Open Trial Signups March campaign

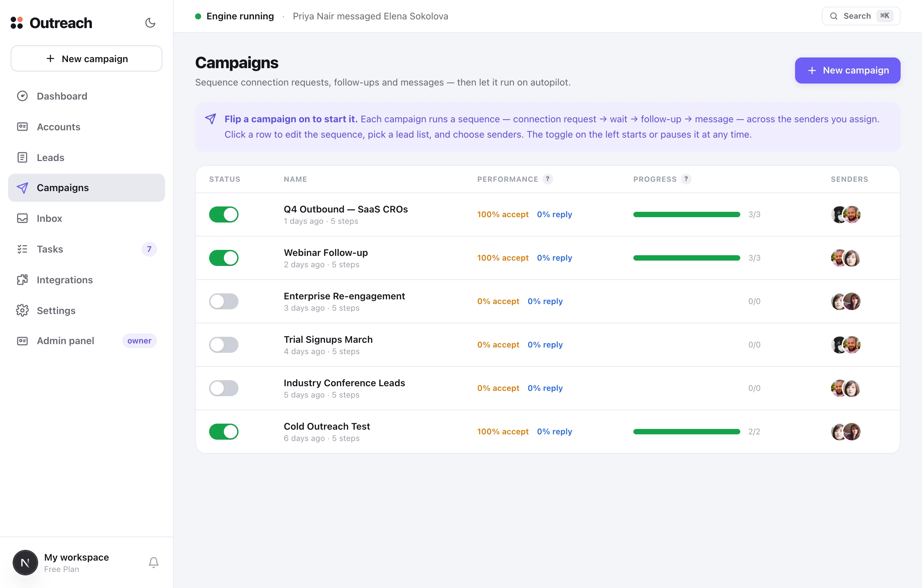click(x=548, y=345)
